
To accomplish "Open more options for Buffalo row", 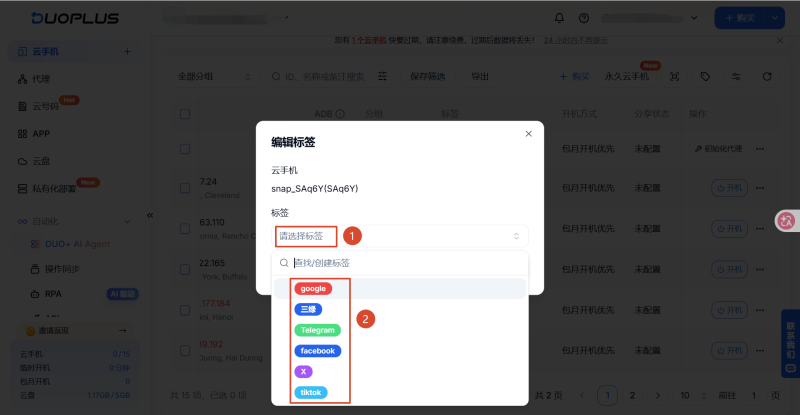I will click(x=760, y=269).
